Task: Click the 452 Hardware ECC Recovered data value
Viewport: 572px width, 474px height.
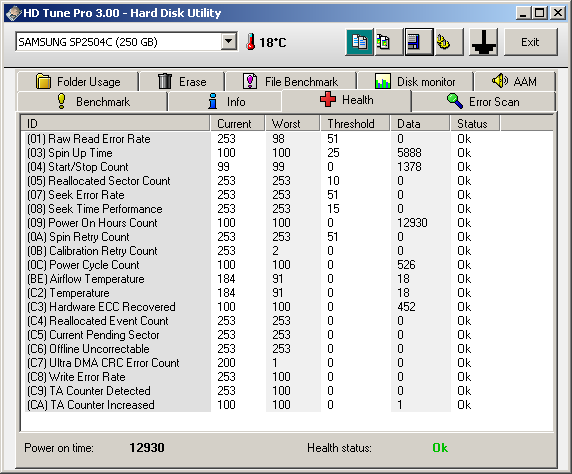Action: [x=406, y=307]
